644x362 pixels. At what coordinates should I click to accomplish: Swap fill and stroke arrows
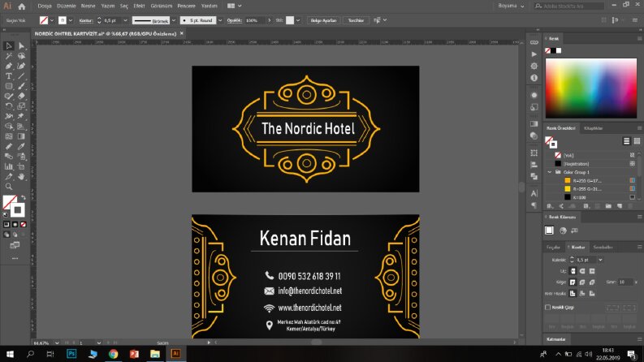pos(24,198)
